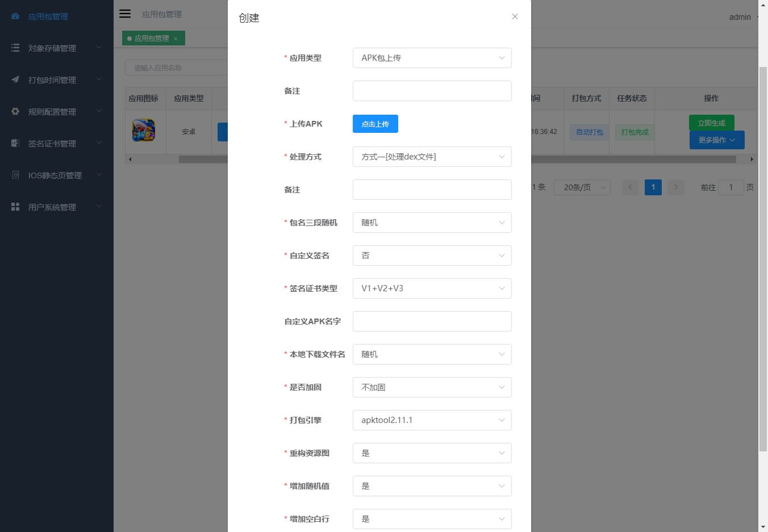Expand the 处理方式 dropdown
The height and width of the screenshot is (532, 768).
tap(432, 157)
